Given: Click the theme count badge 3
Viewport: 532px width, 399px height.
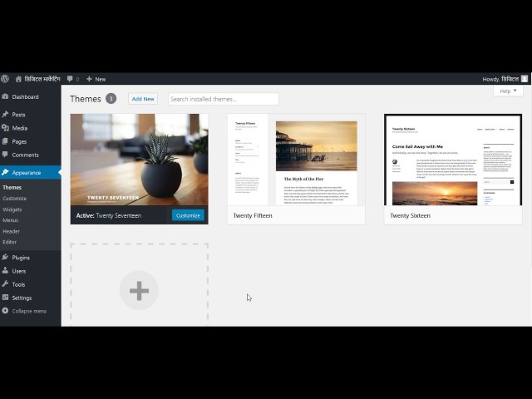Looking at the screenshot, I should pyautogui.click(x=111, y=98).
